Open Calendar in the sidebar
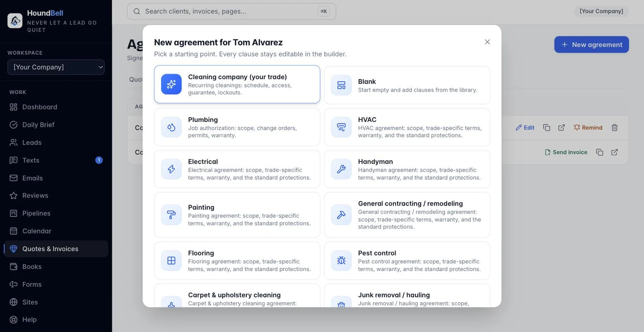This screenshot has width=644, height=332. [x=56, y=231]
